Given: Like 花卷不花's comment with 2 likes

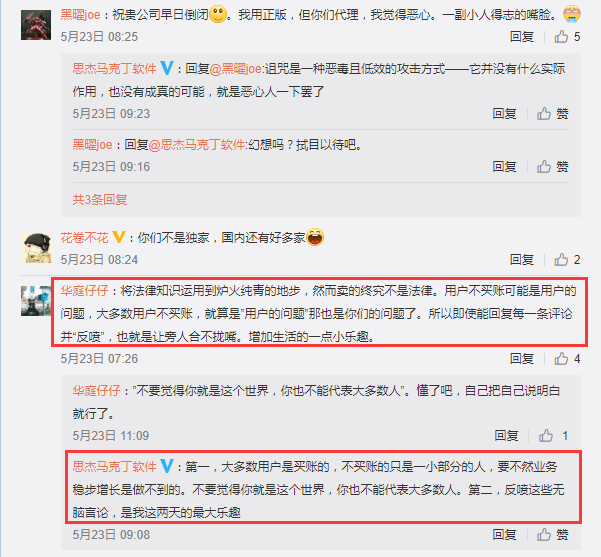Looking at the screenshot, I should pyautogui.click(x=567, y=260).
